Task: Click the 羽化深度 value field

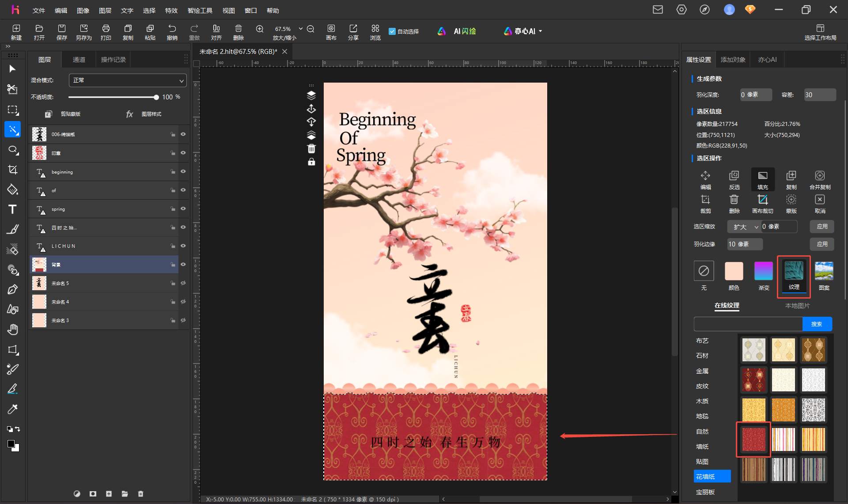Action: pos(756,95)
